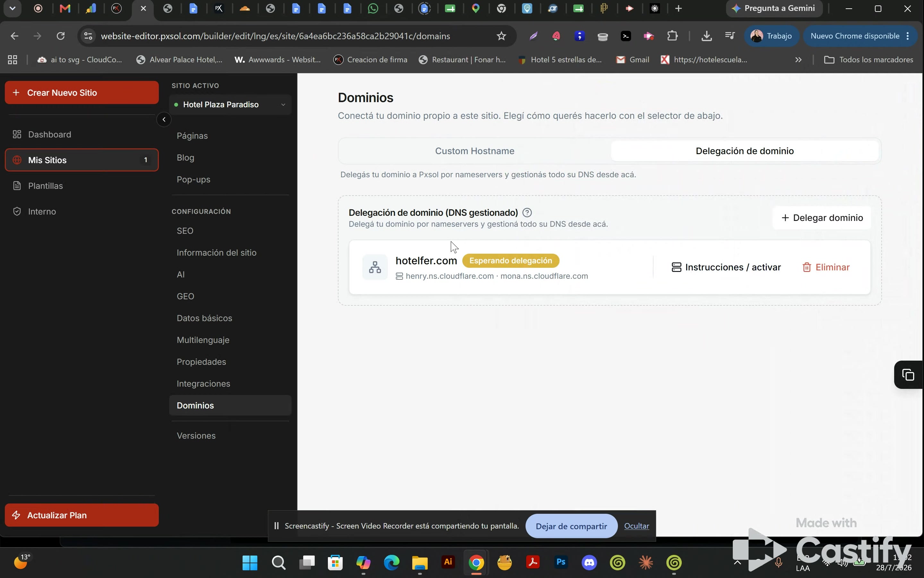Click Dejar de compartir
The height and width of the screenshot is (578, 924).
click(x=571, y=526)
